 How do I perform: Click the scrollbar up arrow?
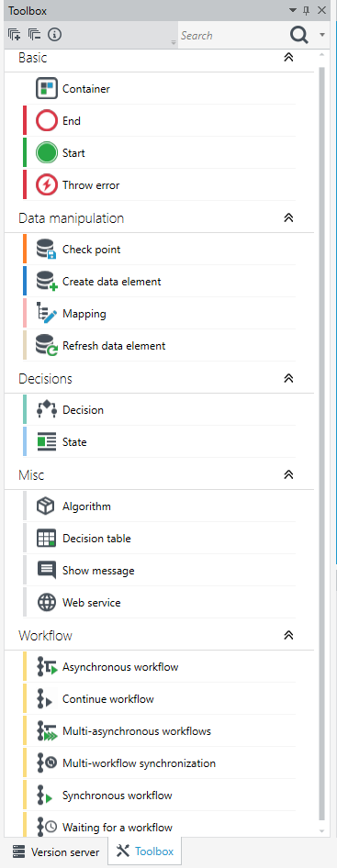[x=322, y=55]
